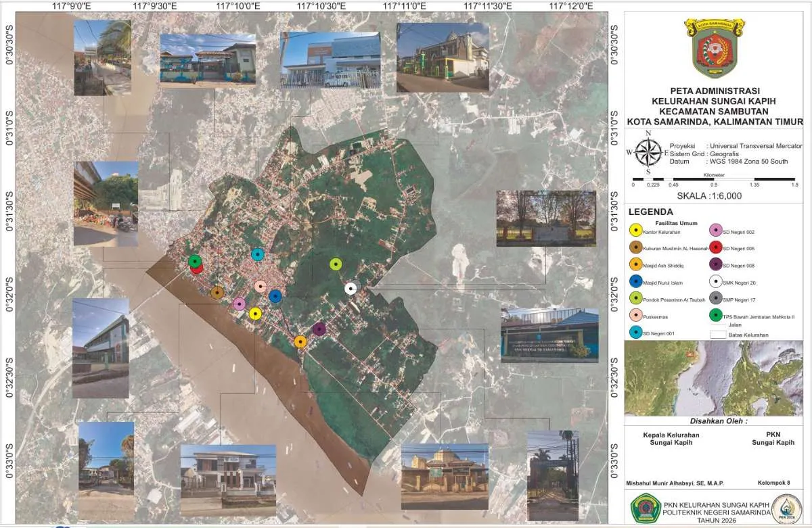Image resolution: width=812 pixels, height=528 pixels.
Task: Click the Batas Kelurahan legend box
Action: (717, 334)
